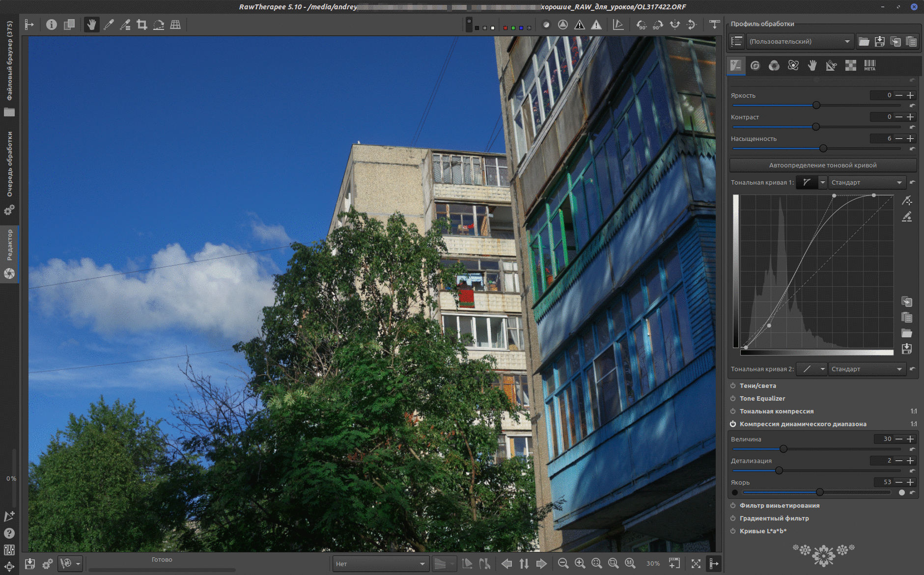924x575 pixels.
Task: Adjust the Яркость slider
Action: coord(816,105)
